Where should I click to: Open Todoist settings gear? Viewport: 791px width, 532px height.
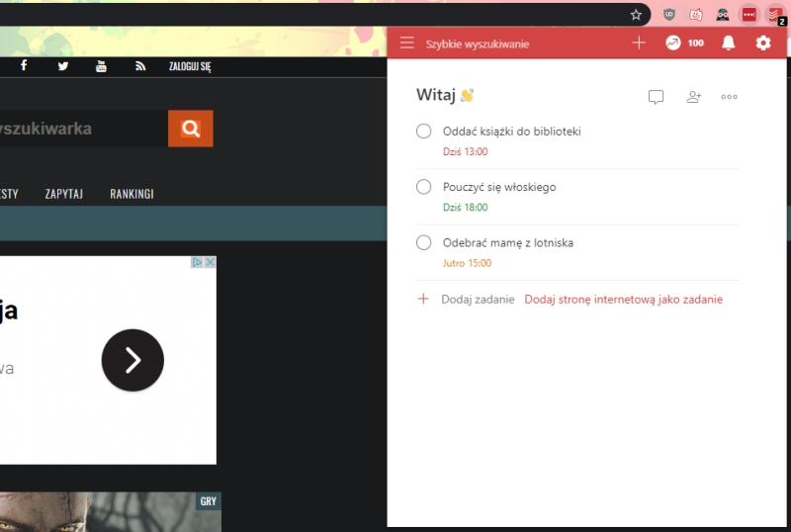[762, 43]
